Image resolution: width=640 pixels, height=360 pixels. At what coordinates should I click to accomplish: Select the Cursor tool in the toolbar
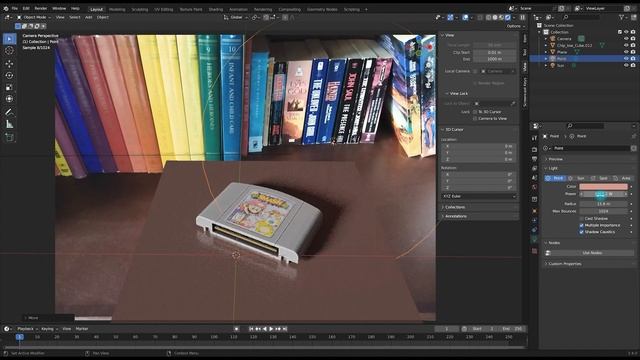click(9, 51)
